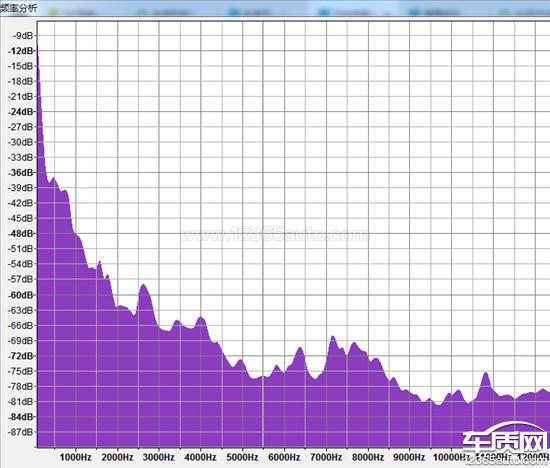
Task: Click the -12dB axis label
Action: click(21, 51)
